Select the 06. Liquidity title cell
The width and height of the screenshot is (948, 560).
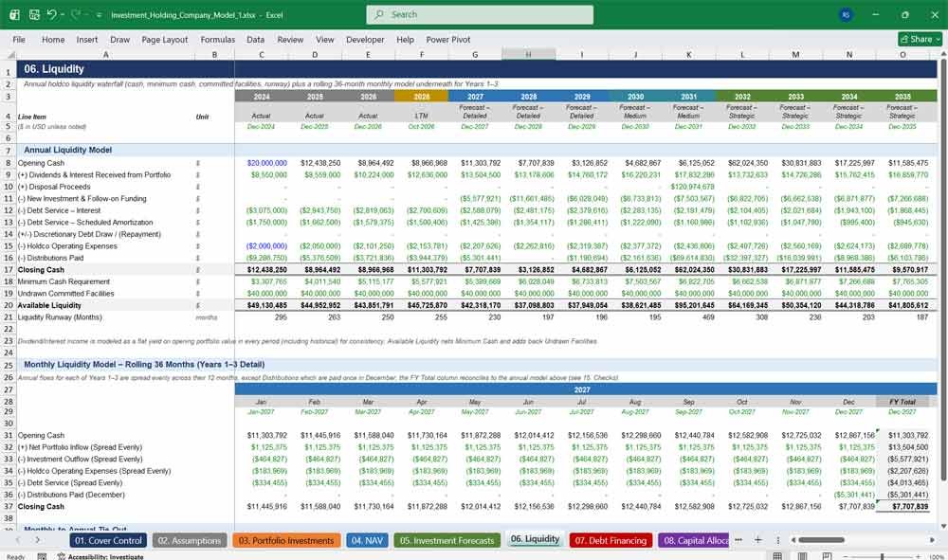(x=54, y=69)
